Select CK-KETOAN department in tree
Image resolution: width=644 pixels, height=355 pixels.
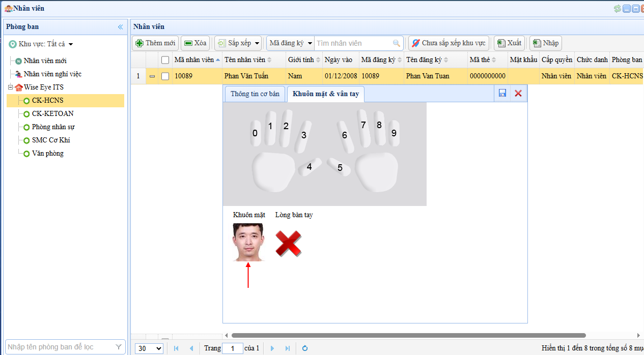click(x=52, y=113)
